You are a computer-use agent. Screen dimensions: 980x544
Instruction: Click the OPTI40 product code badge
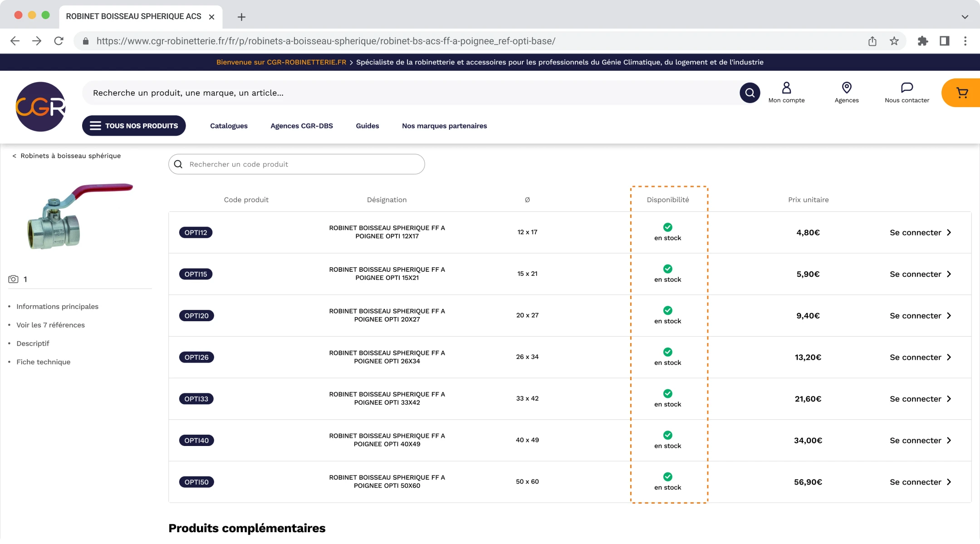pos(196,441)
